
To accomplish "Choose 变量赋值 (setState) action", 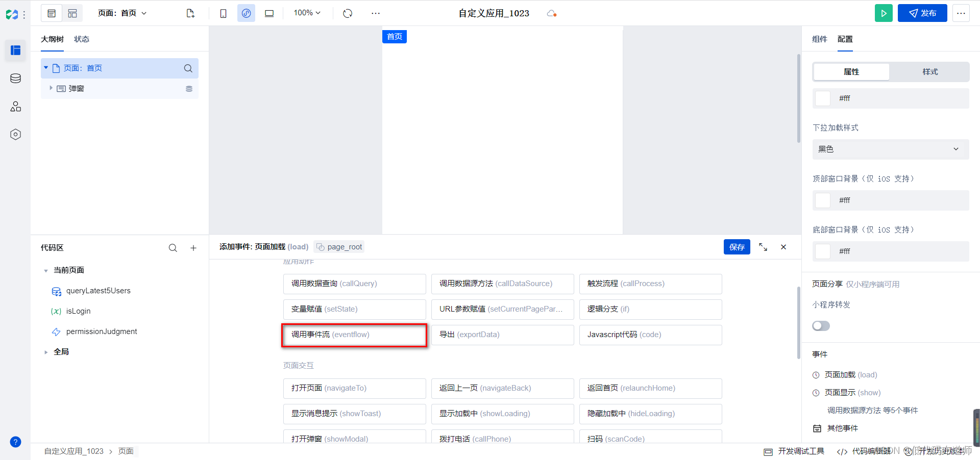I will tap(355, 309).
